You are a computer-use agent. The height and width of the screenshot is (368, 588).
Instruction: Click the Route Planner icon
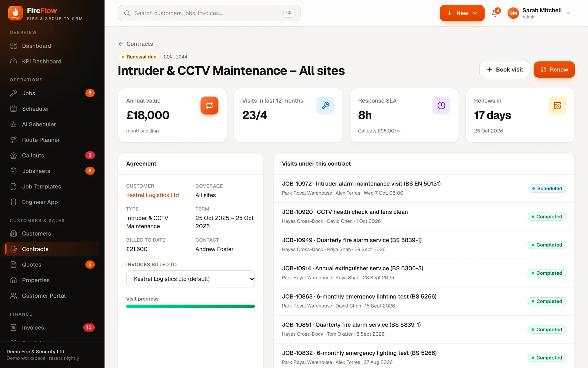pos(14,140)
